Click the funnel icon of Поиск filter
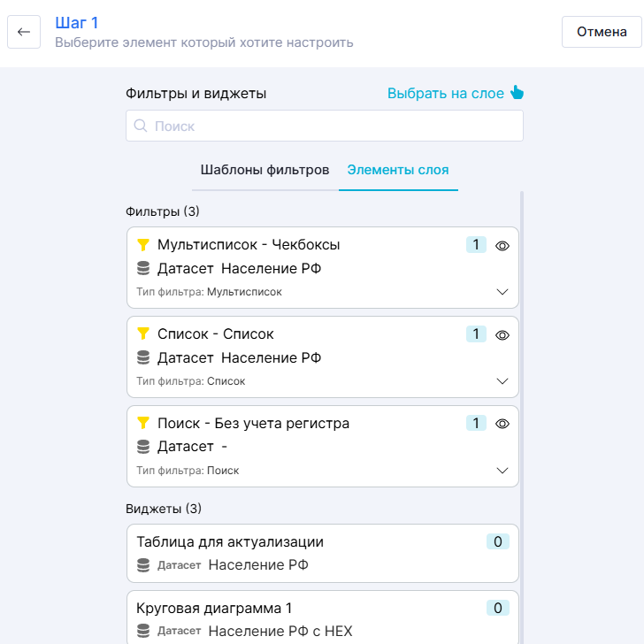Viewport: 644px width, 644px height. click(143, 424)
